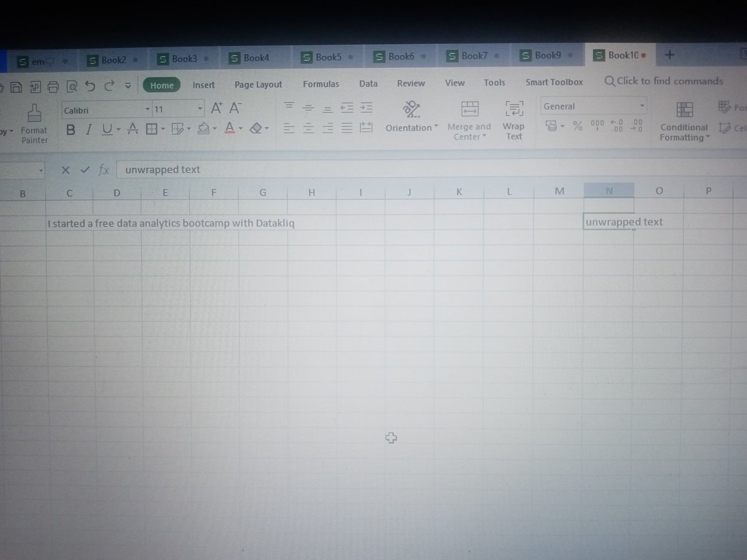This screenshot has height=560, width=747.
Task: Click the Increase Decimal icon
Action: click(617, 125)
